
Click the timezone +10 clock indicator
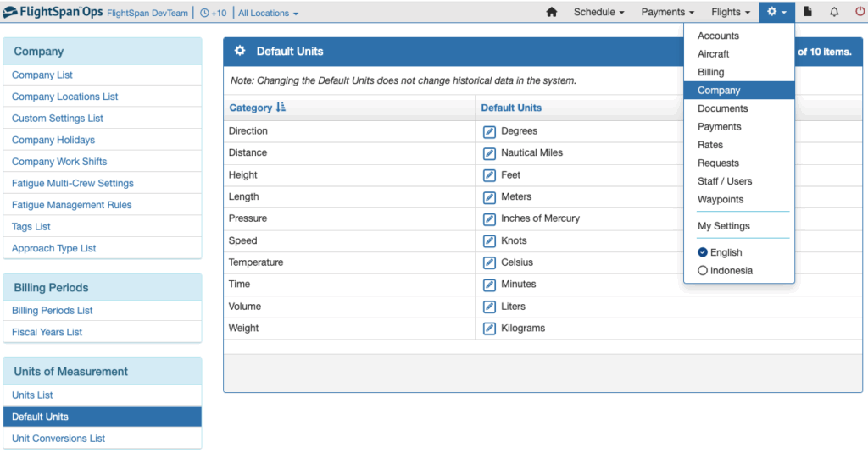[213, 13]
